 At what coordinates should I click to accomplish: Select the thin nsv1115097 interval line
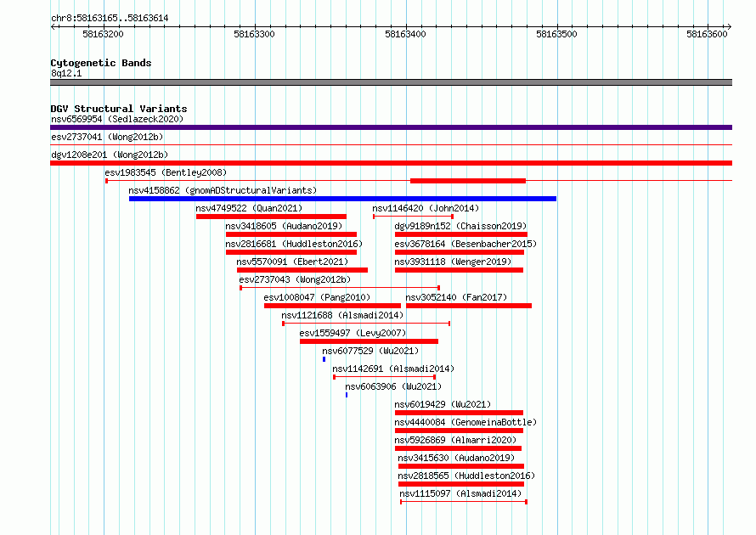click(x=463, y=502)
